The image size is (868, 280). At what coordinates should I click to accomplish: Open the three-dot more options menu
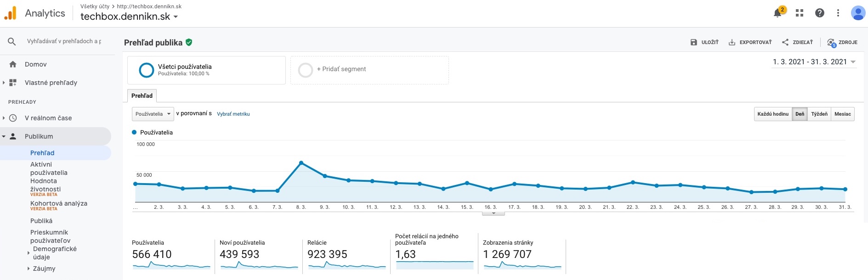(x=838, y=13)
